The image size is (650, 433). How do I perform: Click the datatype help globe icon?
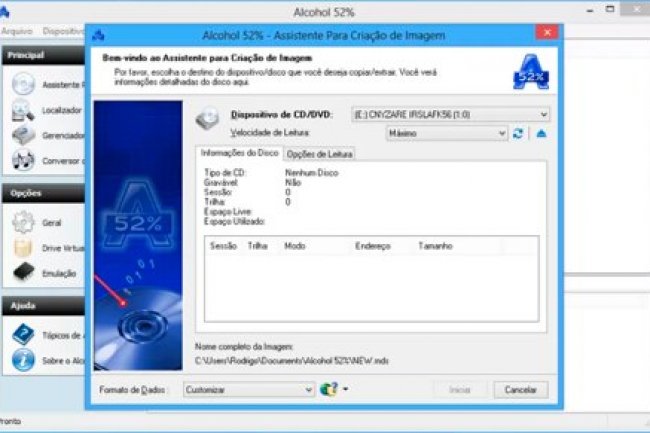tap(328, 390)
